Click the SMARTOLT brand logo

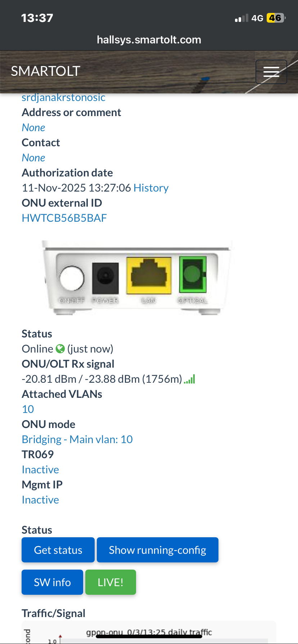pos(45,71)
